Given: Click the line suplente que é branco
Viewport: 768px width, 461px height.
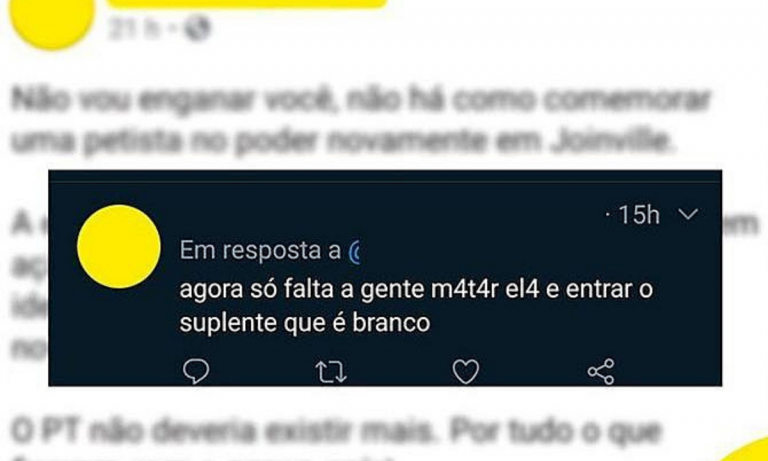Looking at the screenshot, I should pos(305,323).
